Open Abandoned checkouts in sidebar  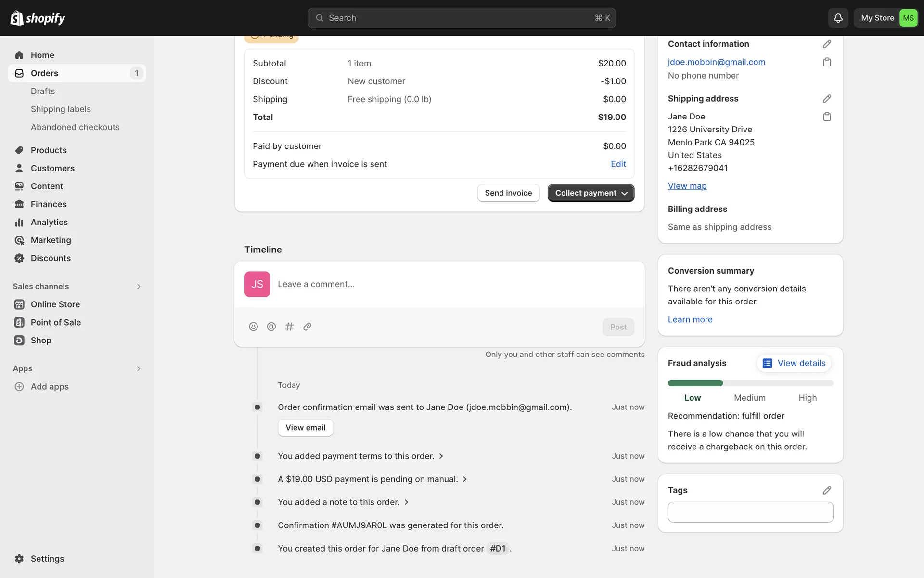(75, 127)
